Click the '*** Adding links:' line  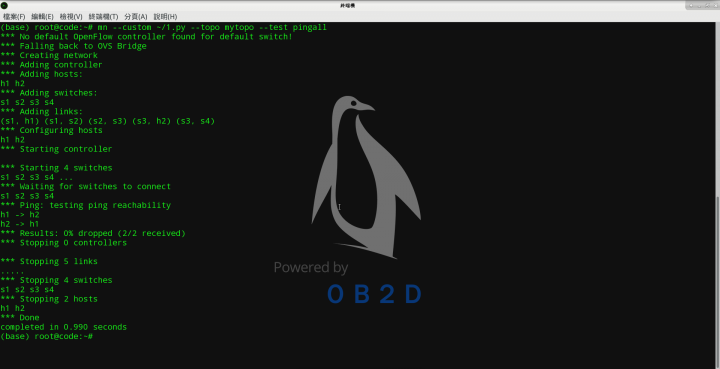(x=42, y=112)
